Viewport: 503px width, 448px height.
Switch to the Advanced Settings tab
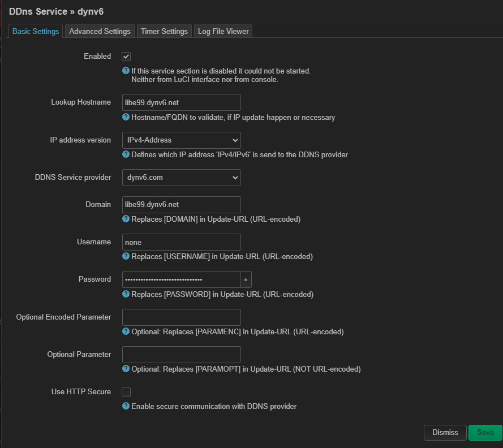click(x=100, y=31)
